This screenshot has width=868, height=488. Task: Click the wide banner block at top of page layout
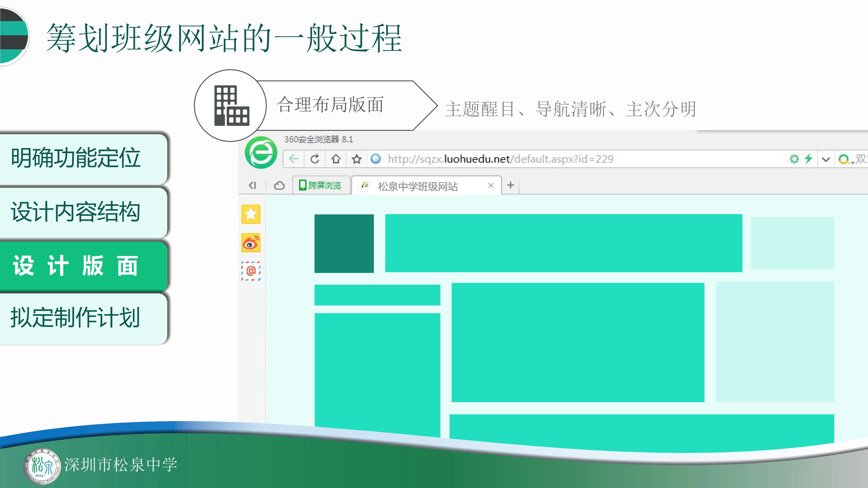click(564, 243)
